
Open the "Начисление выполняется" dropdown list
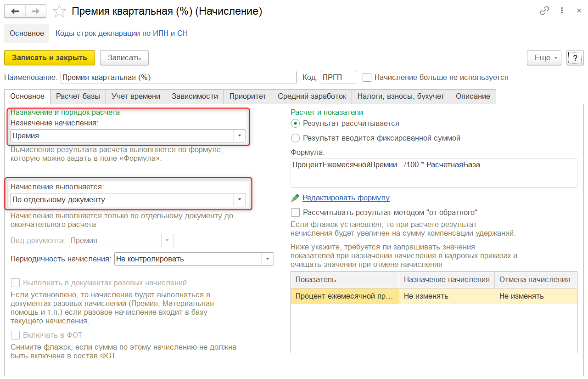pos(240,200)
